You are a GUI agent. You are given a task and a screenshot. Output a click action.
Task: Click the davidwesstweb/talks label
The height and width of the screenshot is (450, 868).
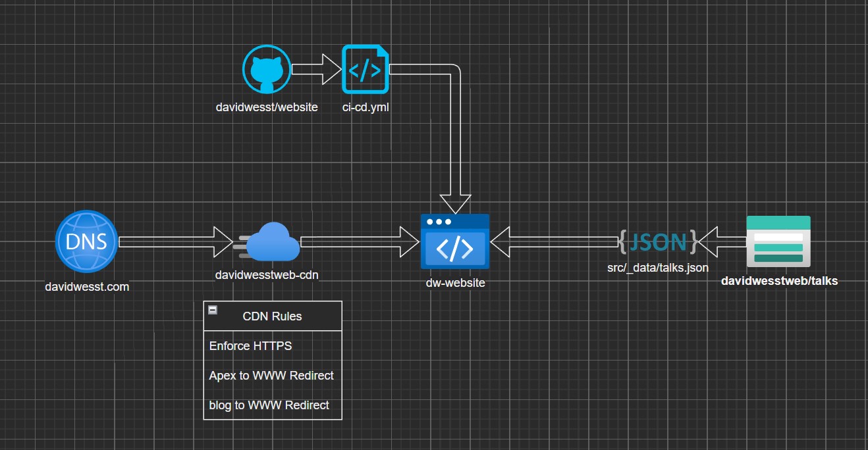(780, 281)
